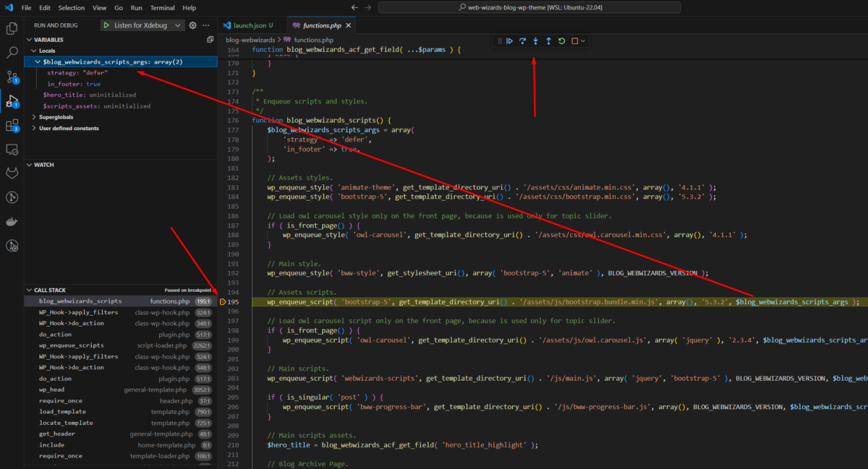Select the strategy: "defer" variable row
This screenshot has height=469, width=868.
pos(120,73)
